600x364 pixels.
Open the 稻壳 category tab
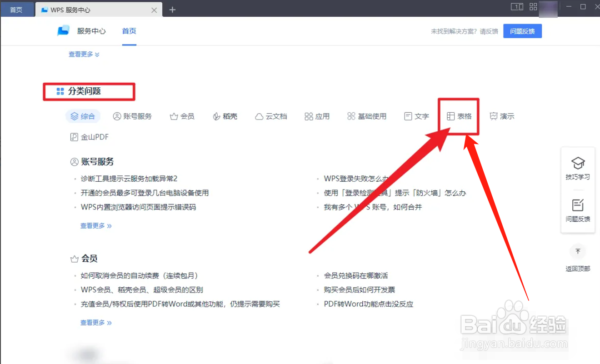click(225, 116)
